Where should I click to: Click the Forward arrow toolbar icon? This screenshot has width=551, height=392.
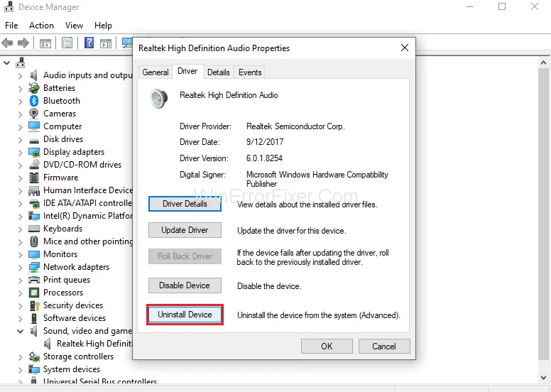(23, 43)
